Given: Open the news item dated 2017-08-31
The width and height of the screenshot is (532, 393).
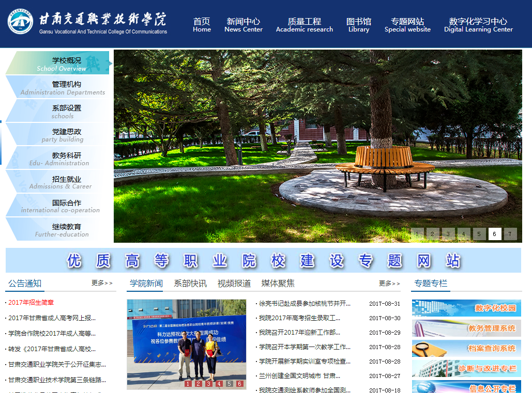Looking at the screenshot, I should coord(305,304).
